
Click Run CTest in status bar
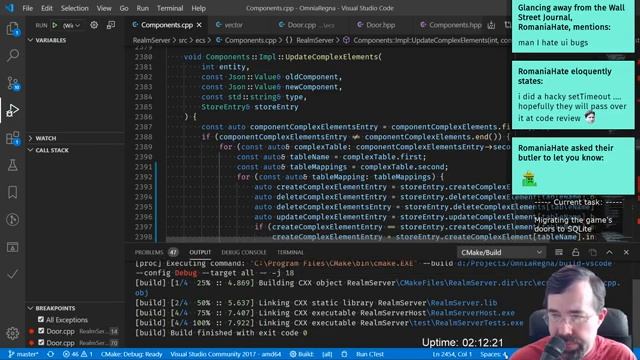pos(370,354)
